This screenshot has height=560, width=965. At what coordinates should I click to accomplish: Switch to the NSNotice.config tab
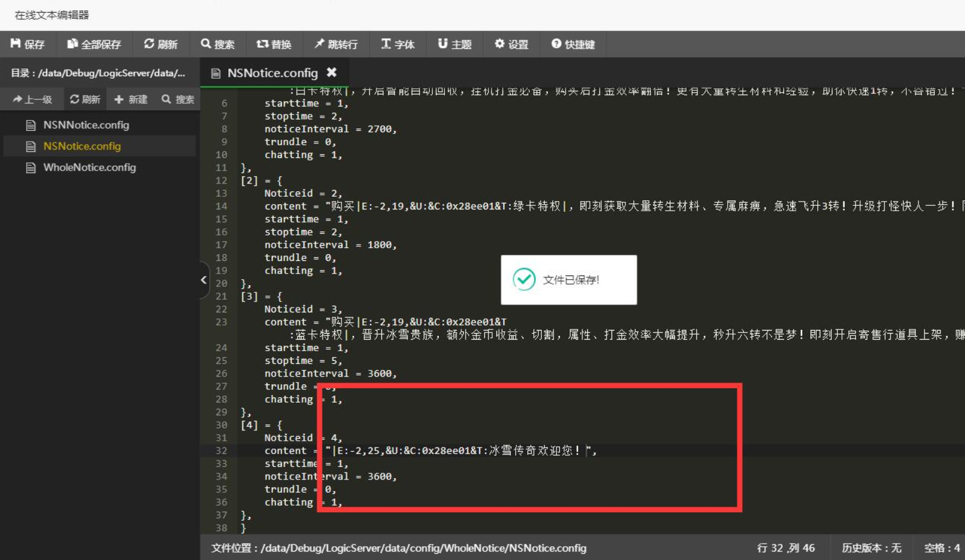(x=272, y=73)
